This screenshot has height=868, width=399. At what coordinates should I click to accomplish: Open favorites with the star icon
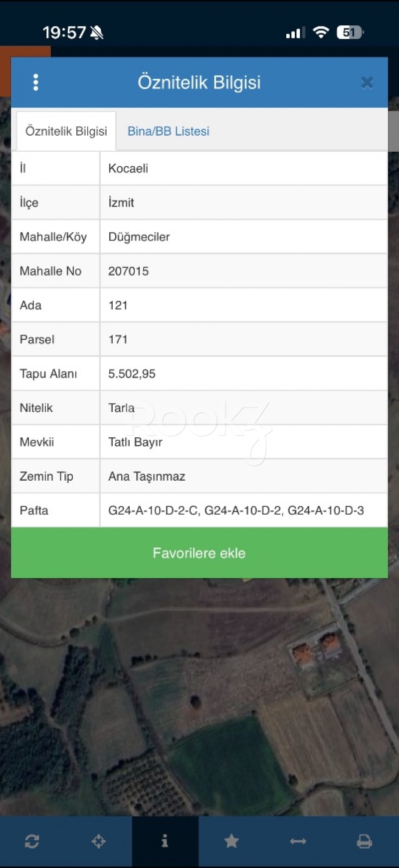[231, 842]
